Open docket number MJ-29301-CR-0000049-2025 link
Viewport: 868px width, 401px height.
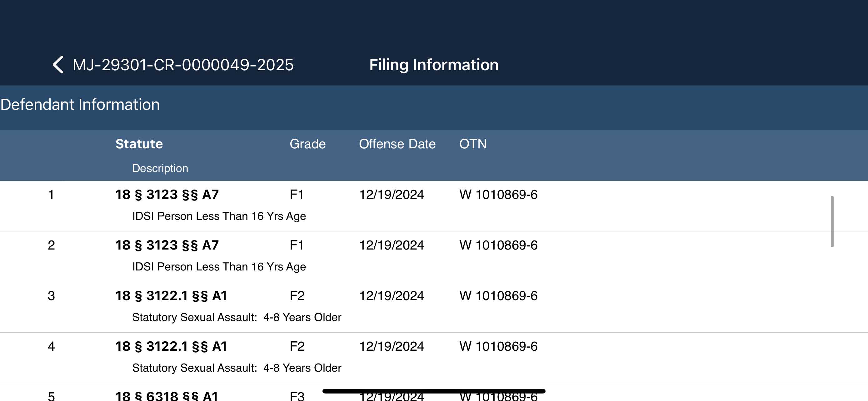[x=183, y=65]
